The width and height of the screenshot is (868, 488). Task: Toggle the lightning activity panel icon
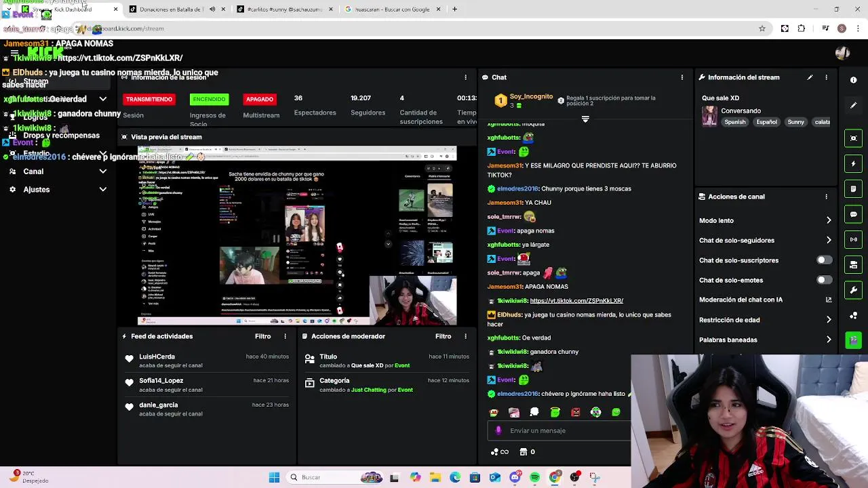click(853, 164)
